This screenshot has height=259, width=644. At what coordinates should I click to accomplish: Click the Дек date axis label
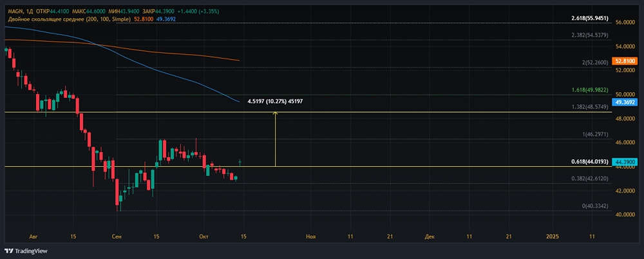430,237
